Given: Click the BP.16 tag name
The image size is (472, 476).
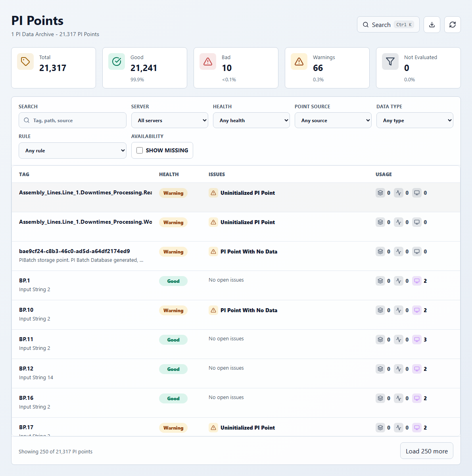Looking at the screenshot, I should pyautogui.click(x=26, y=398).
